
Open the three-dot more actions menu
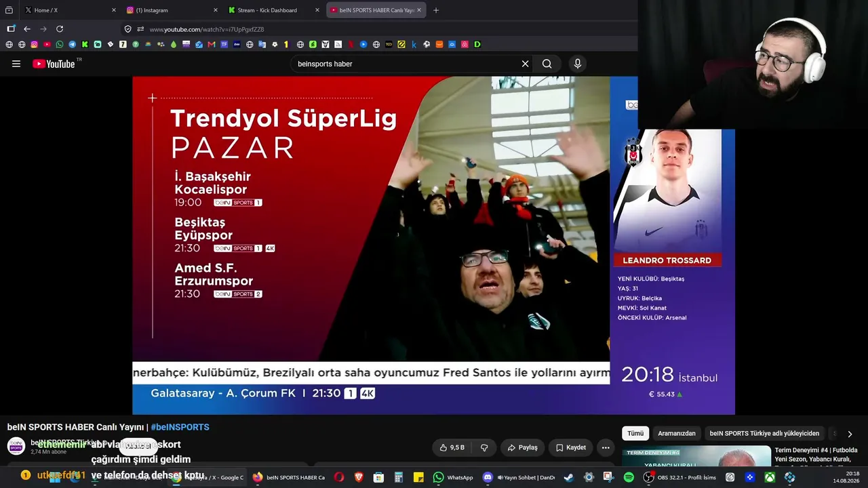point(606,447)
